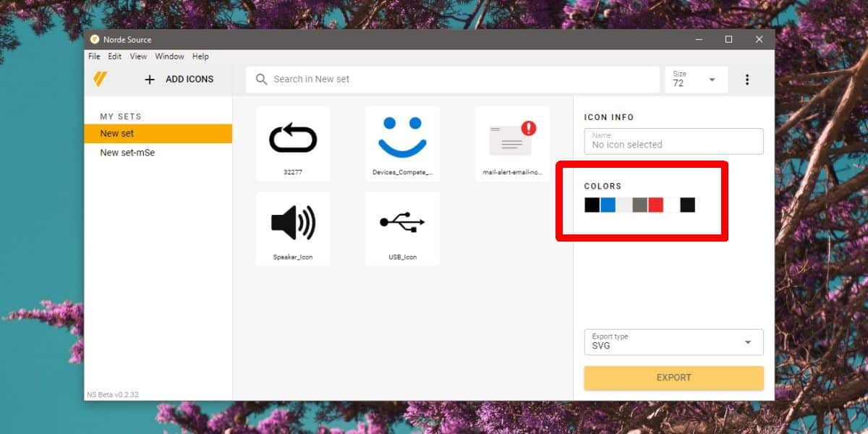Select the blue color swatch

point(608,205)
